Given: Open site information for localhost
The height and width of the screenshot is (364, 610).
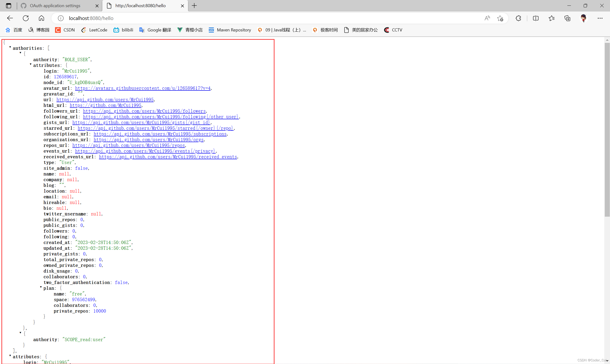Looking at the screenshot, I should coord(60,18).
